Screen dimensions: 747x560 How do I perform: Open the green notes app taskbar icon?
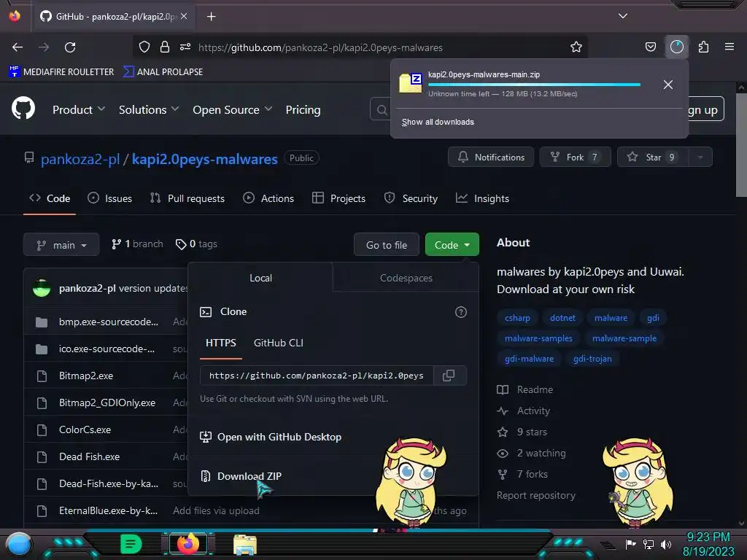click(x=131, y=544)
